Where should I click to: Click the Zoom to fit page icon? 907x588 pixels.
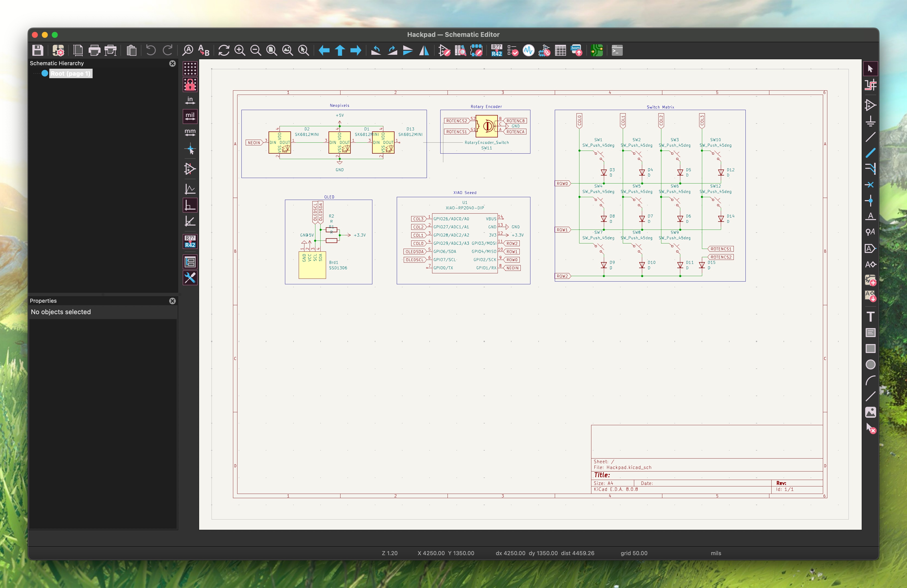[x=271, y=50]
